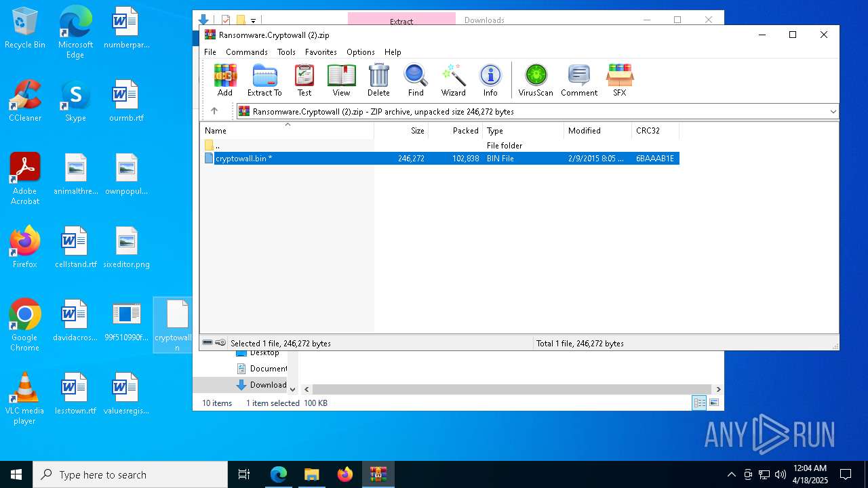This screenshot has height=488, width=868.
Task: Sort by Type column header
Action: tap(524, 131)
